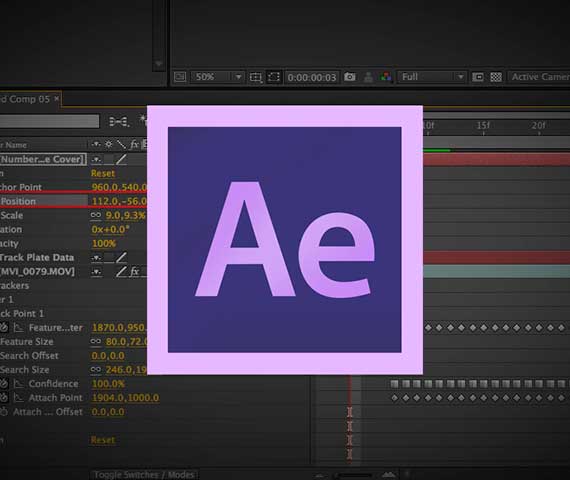
Task: Click the Collapse Transformations sun column icon
Action: (109, 144)
